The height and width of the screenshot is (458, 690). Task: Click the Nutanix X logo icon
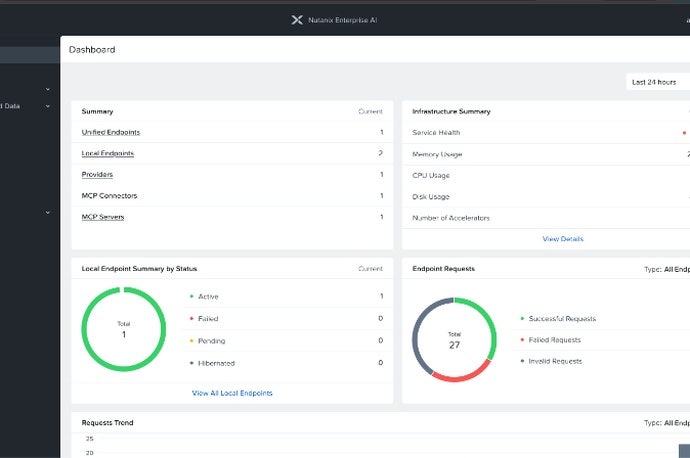tap(296, 19)
